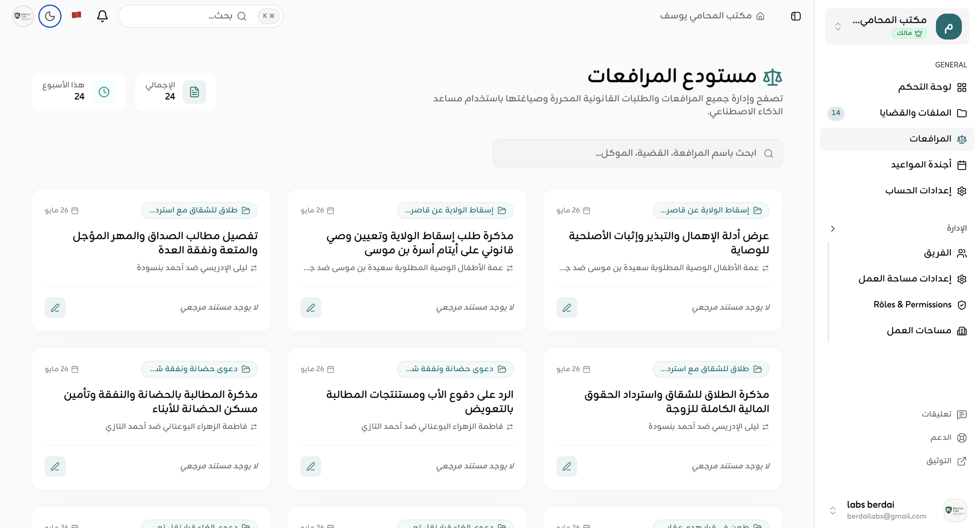This screenshot has width=980, height=528.
Task: Open أجندة المواعيد calendar
Action: (x=897, y=165)
